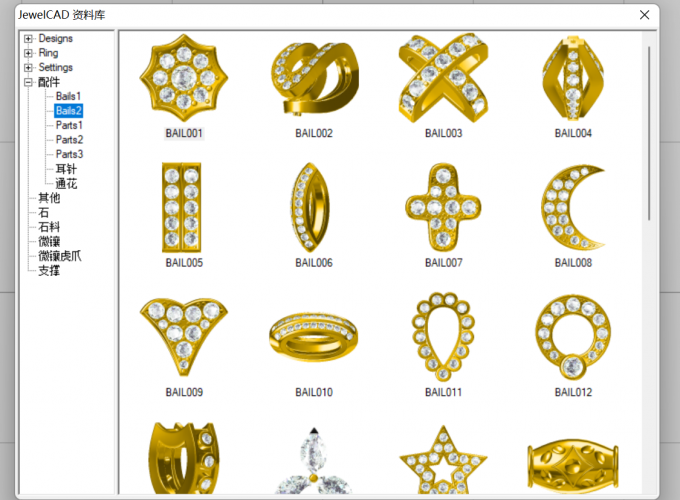Select the highlighted Bails2 folder
Viewport: 680px width, 500px height.
pyautogui.click(x=69, y=111)
